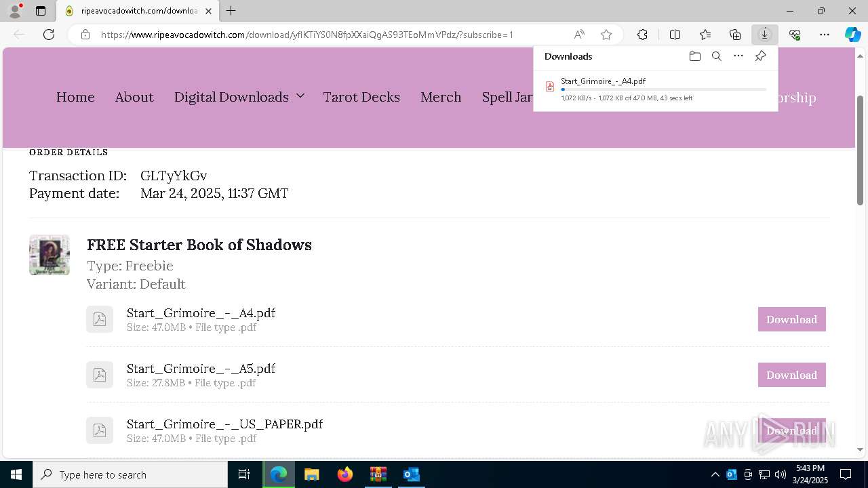Expand Digital Downloads menu
Screen dimensions: 868x488
239,97
